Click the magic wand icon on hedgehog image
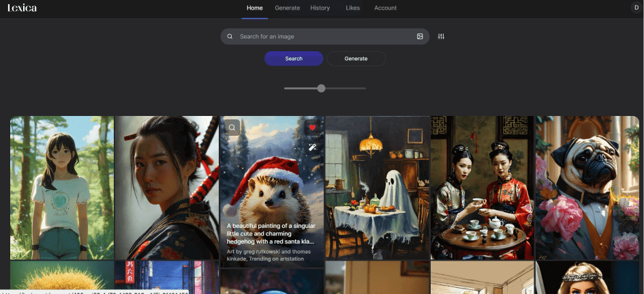Screen dimensions: 644x294 (312, 147)
